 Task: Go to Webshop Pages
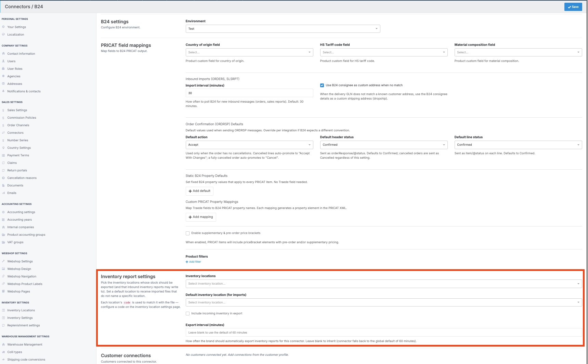[x=18, y=291]
